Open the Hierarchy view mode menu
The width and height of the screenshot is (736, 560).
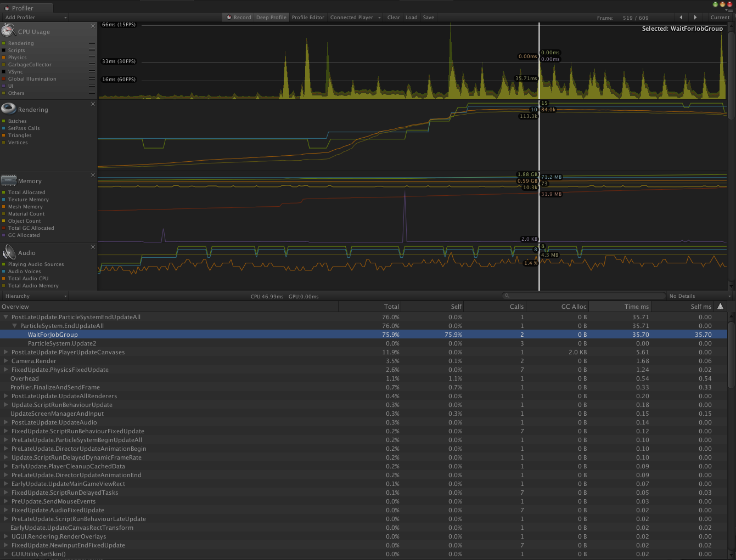tap(36, 296)
